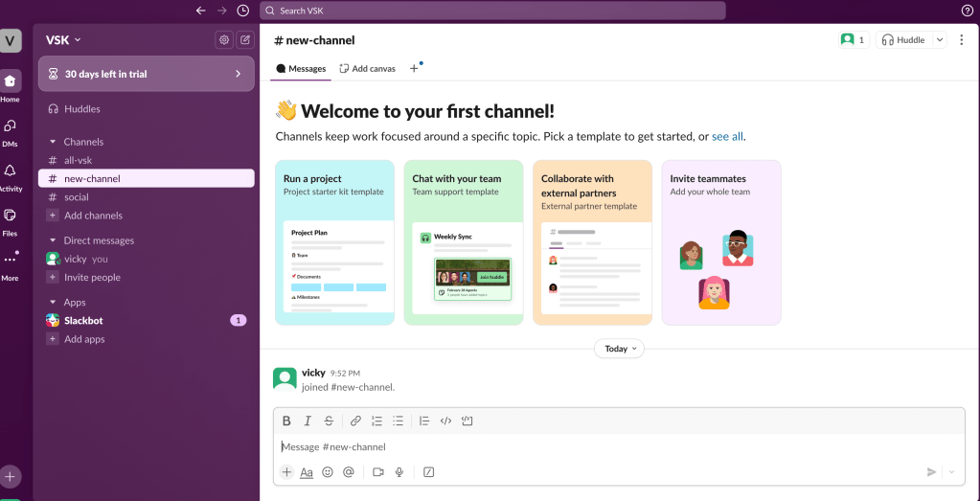Open the Today date jump dropdown

(x=619, y=349)
